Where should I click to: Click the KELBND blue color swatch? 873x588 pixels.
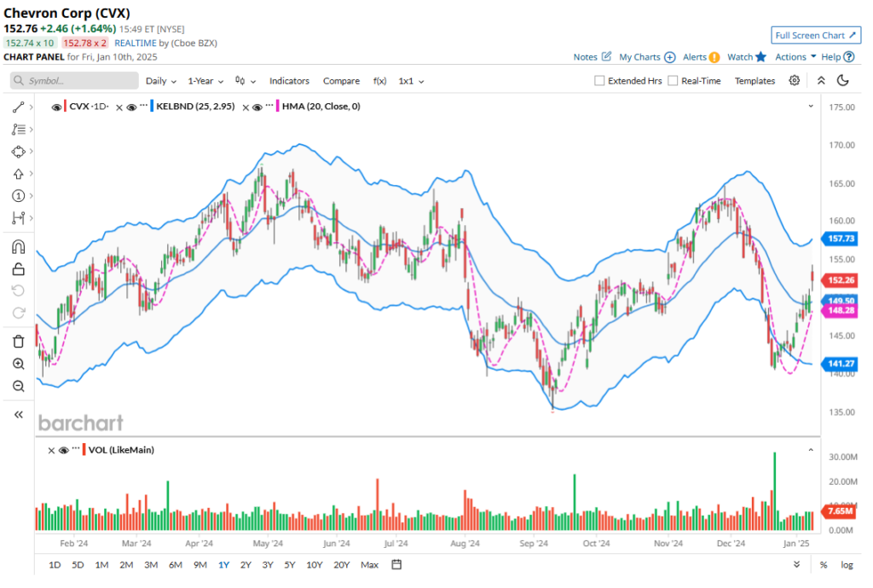point(152,107)
